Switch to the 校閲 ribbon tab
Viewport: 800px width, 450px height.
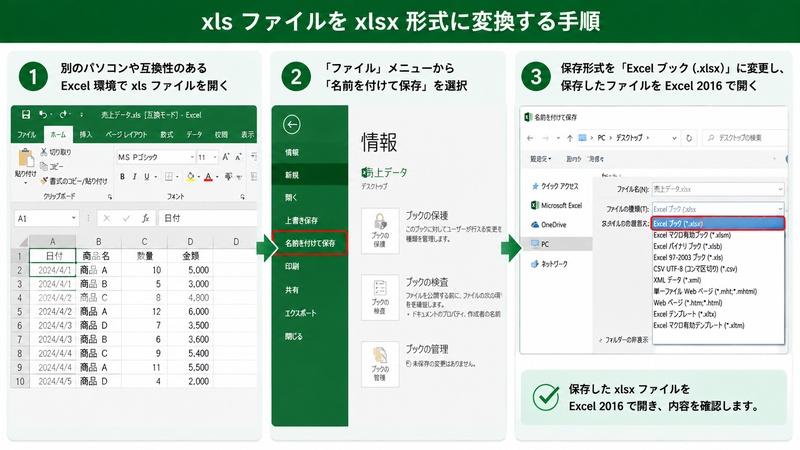click(221, 135)
